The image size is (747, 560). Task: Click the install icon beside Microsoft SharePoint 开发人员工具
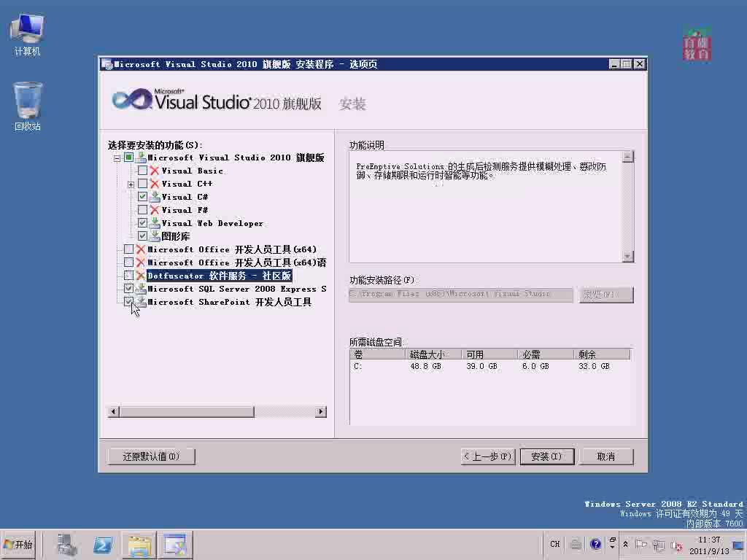click(x=141, y=301)
